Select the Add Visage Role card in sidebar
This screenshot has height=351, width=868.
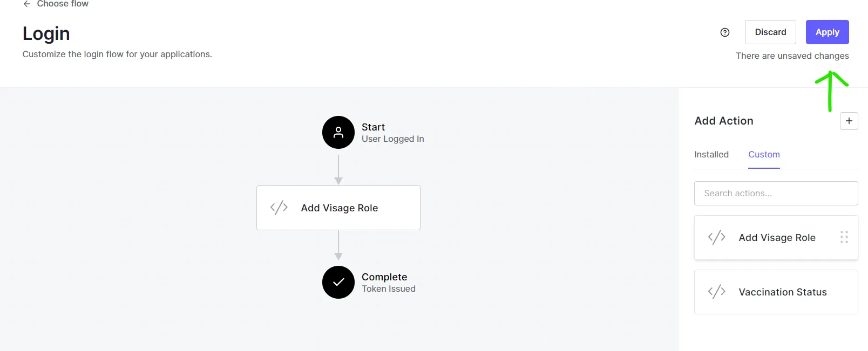point(777,238)
